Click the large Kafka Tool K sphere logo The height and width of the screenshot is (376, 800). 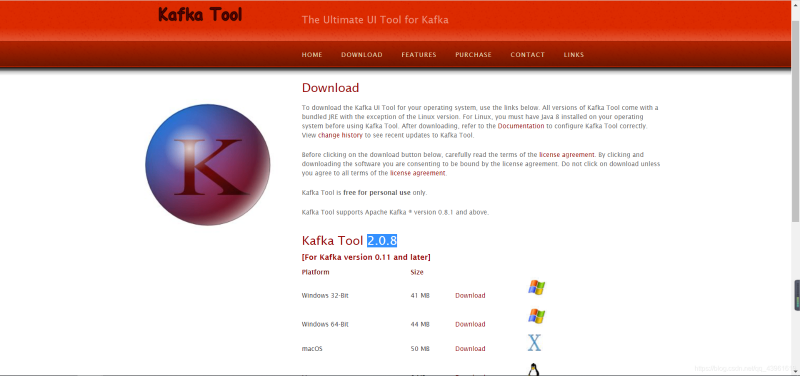pyautogui.click(x=208, y=164)
